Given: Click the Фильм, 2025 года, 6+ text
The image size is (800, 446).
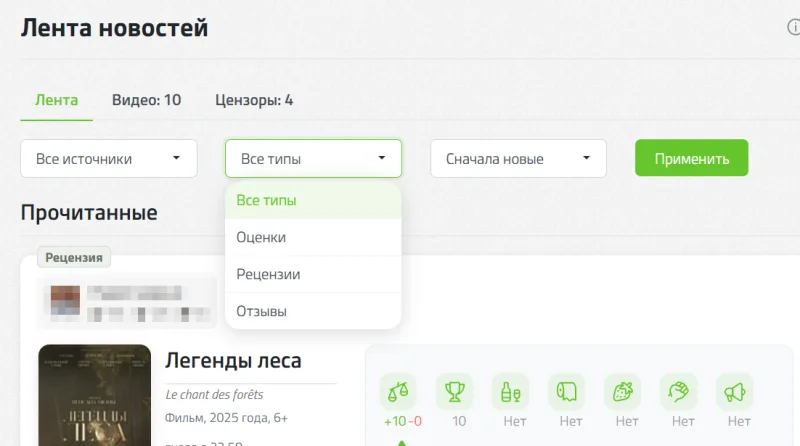Looking at the screenshot, I should [226, 418].
